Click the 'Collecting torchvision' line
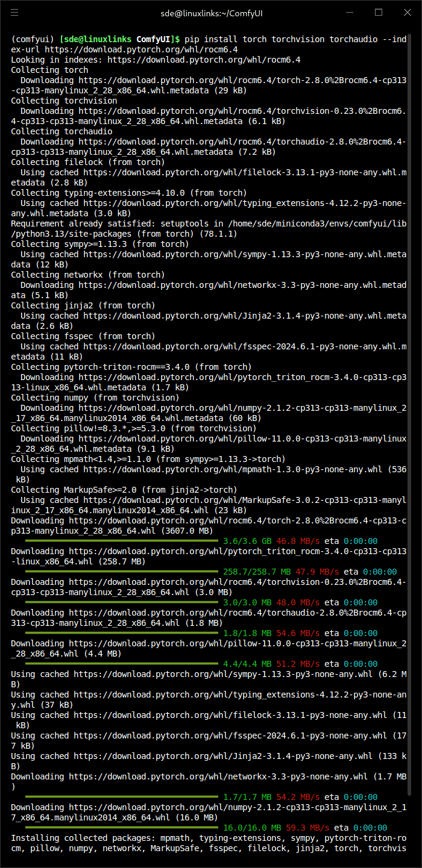 pyautogui.click(x=64, y=101)
